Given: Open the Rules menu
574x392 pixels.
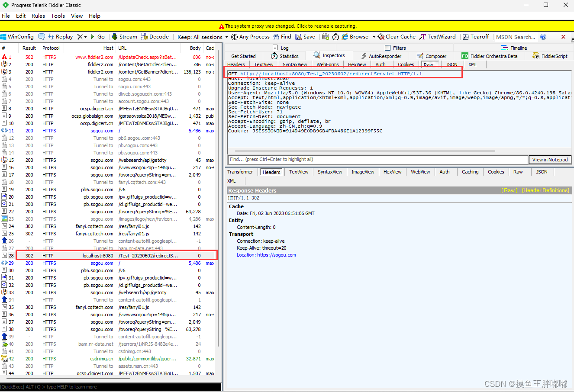Looking at the screenshot, I should 38,16.
